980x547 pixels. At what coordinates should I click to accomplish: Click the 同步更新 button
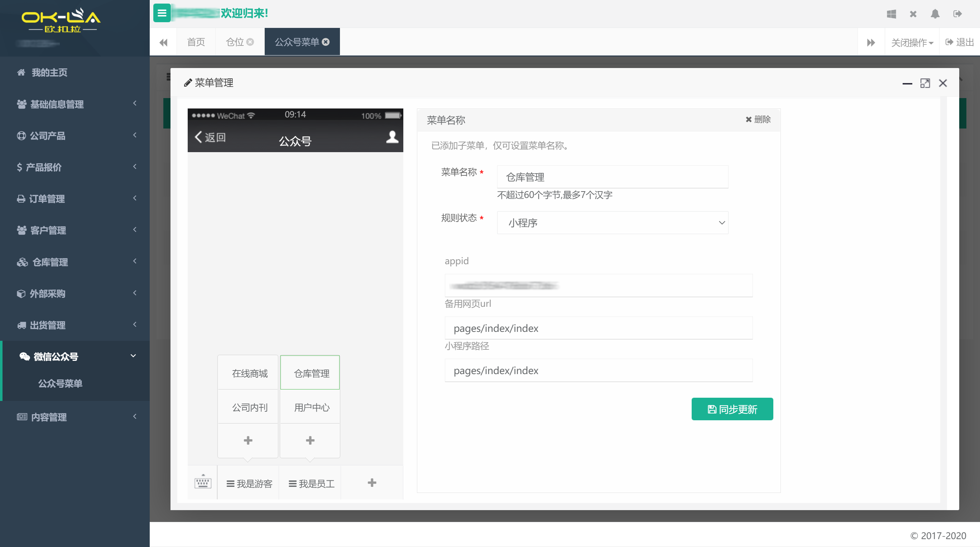(732, 409)
